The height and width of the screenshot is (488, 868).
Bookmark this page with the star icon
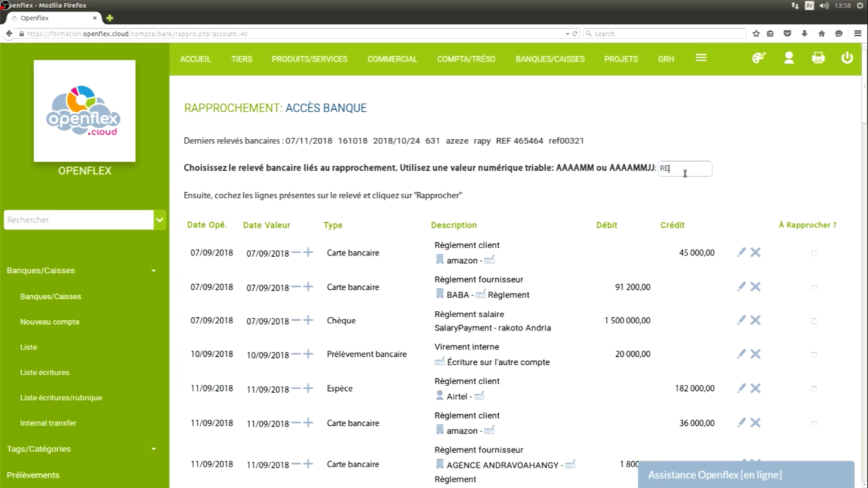coord(756,34)
